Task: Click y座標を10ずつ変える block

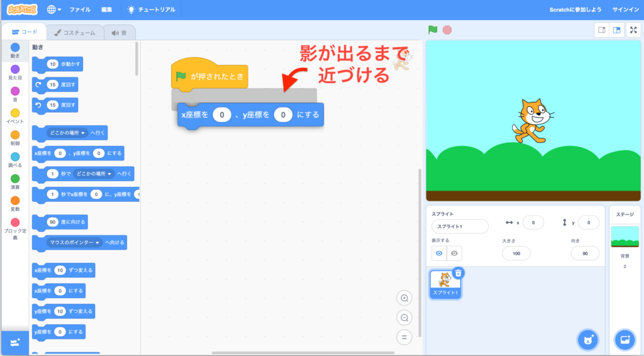Action: (x=64, y=311)
